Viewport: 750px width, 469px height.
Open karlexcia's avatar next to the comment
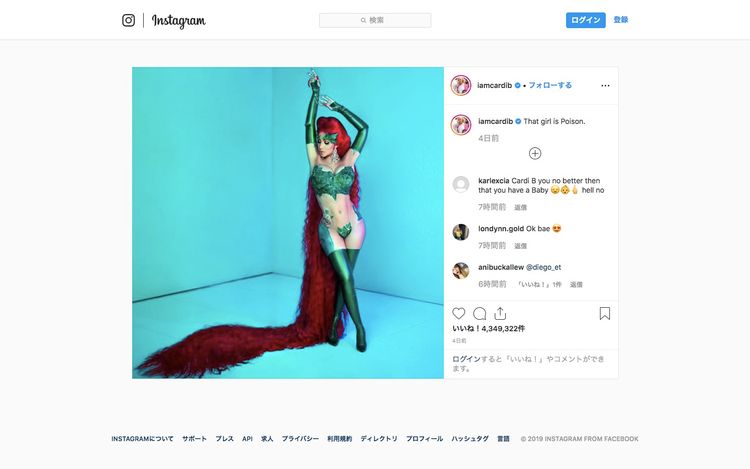[461, 185]
